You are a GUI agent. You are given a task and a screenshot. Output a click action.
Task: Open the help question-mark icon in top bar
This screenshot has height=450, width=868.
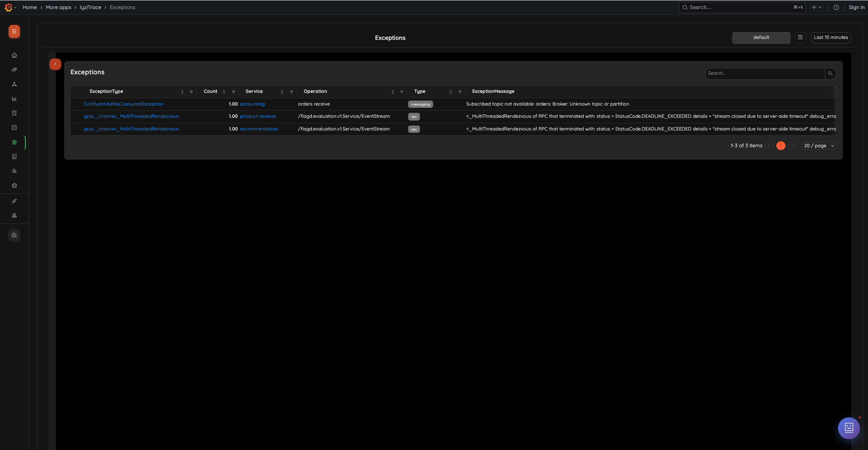tap(837, 7)
